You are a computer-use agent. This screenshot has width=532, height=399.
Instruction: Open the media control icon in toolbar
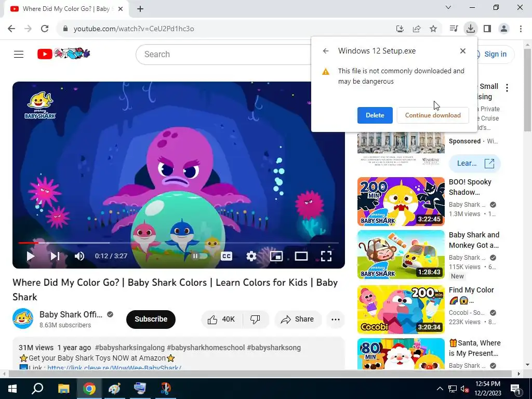click(454, 29)
